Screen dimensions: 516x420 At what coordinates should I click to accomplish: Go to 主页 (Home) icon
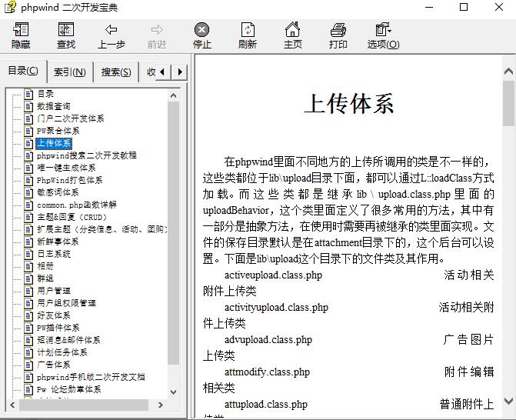pos(292,35)
